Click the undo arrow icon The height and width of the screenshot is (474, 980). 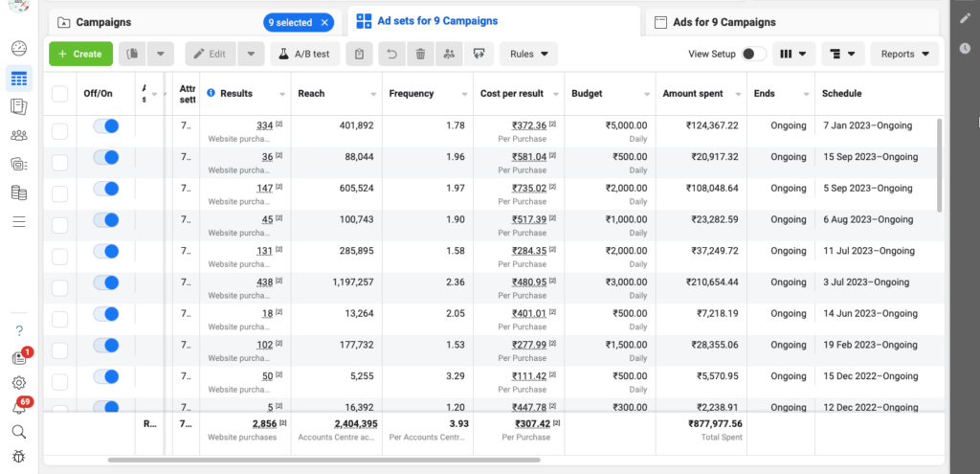(390, 55)
